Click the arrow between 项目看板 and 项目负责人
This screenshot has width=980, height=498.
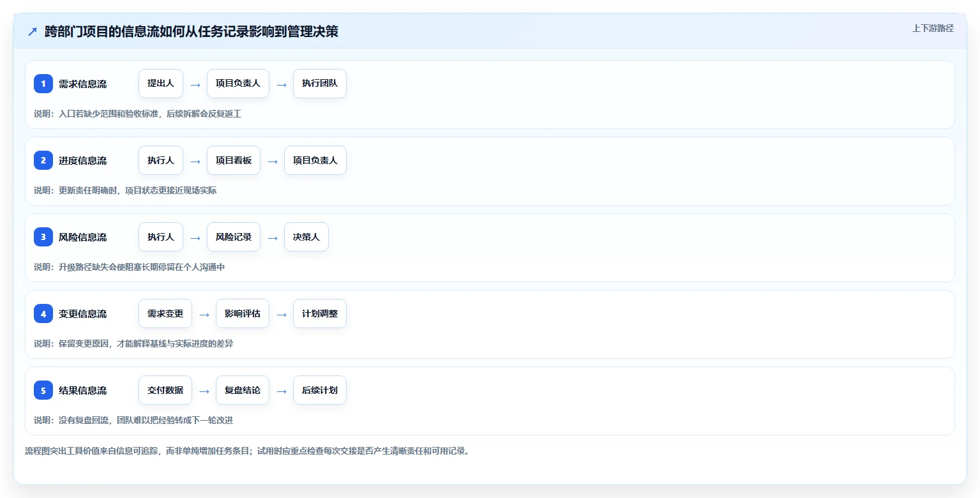click(x=273, y=161)
